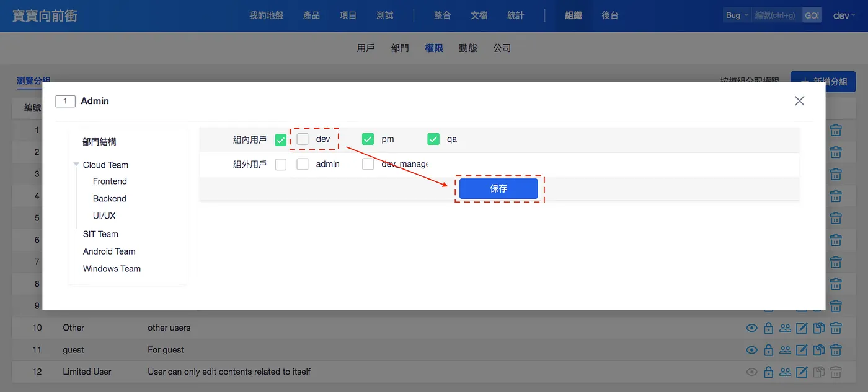
Task: View the Other group with eye icon
Action: (x=751, y=328)
